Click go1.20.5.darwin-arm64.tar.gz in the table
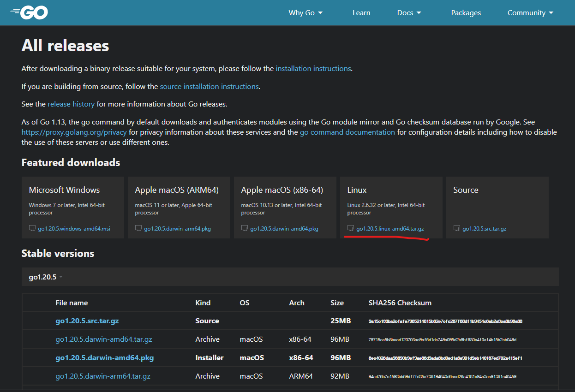 coord(103,376)
